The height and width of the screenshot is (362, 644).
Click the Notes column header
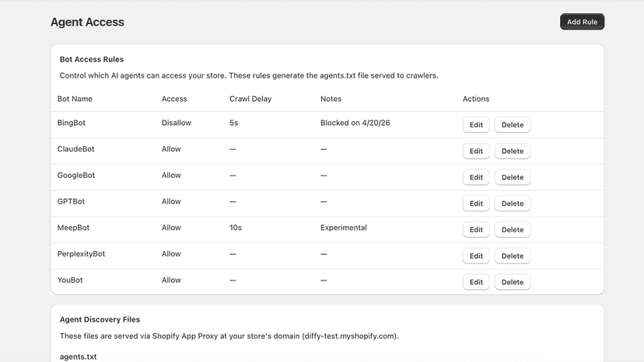coord(331,99)
